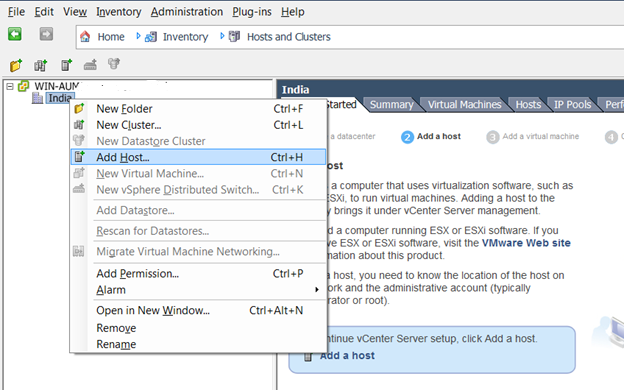Open the Plug-ins menu

click(252, 12)
